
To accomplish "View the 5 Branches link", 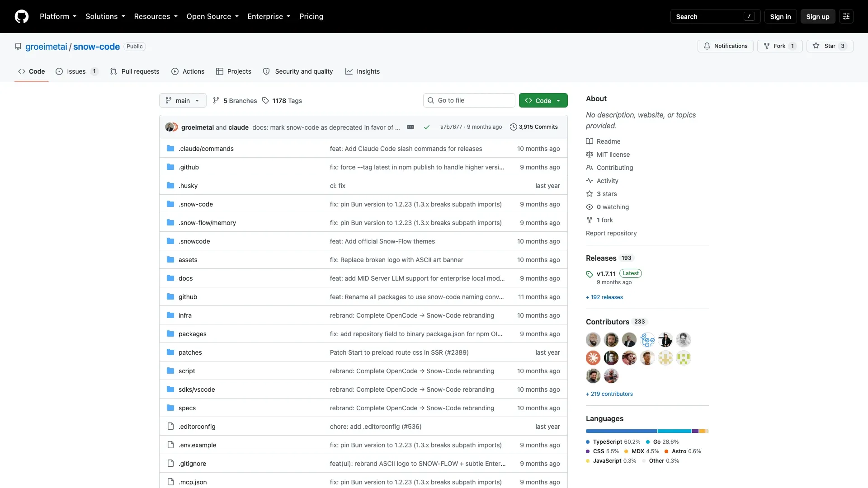I will pyautogui.click(x=235, y=100).
